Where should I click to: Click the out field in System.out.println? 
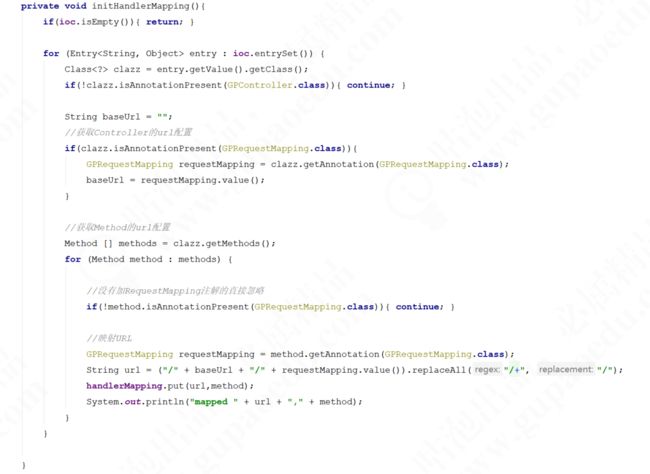click(133, 402)
